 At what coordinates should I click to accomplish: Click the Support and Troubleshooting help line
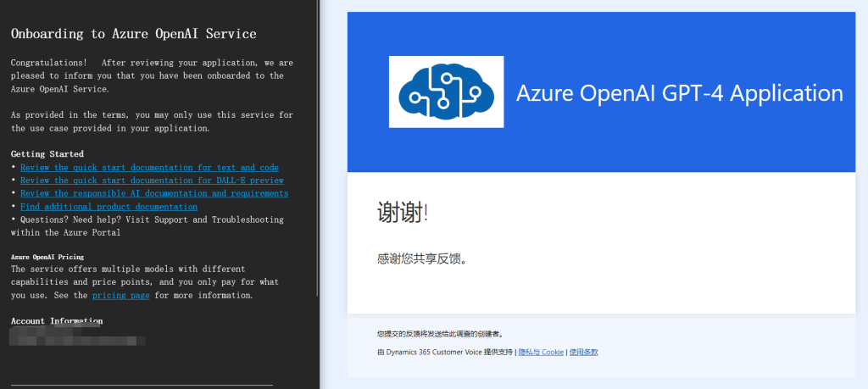pos(147,225)
